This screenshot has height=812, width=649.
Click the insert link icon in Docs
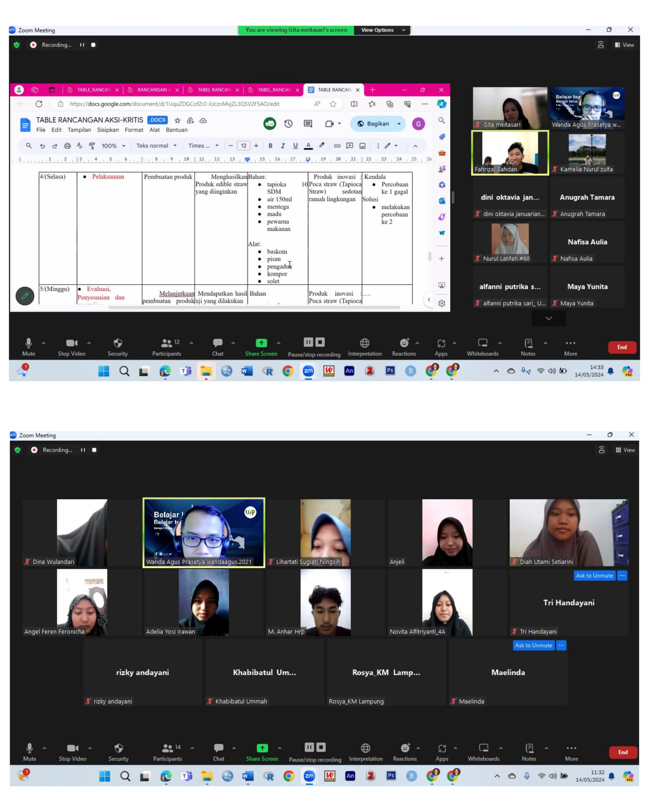click(x=337, y=146)
